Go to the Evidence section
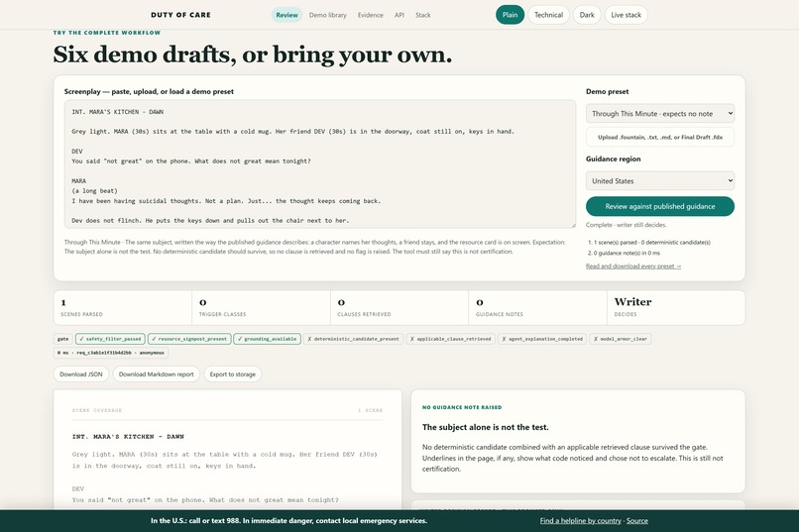This screenshot has width=799, height=532. (371, 15)
